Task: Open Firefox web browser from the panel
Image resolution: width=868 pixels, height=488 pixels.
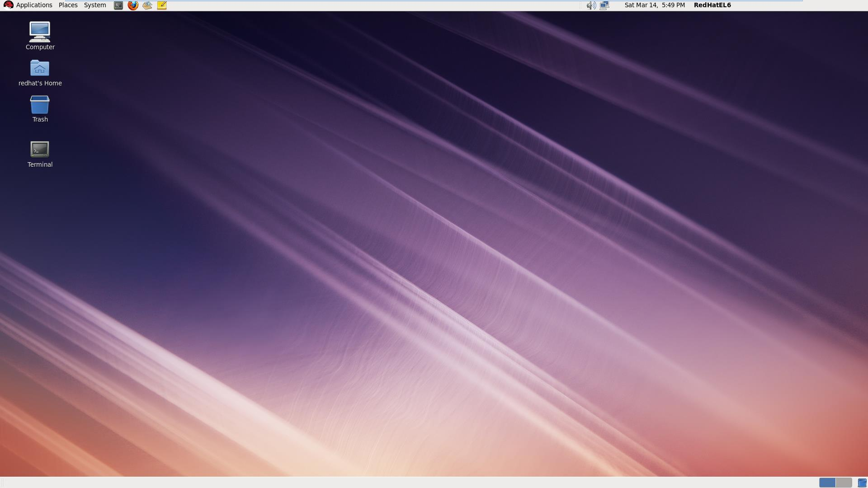Action: 132,5
